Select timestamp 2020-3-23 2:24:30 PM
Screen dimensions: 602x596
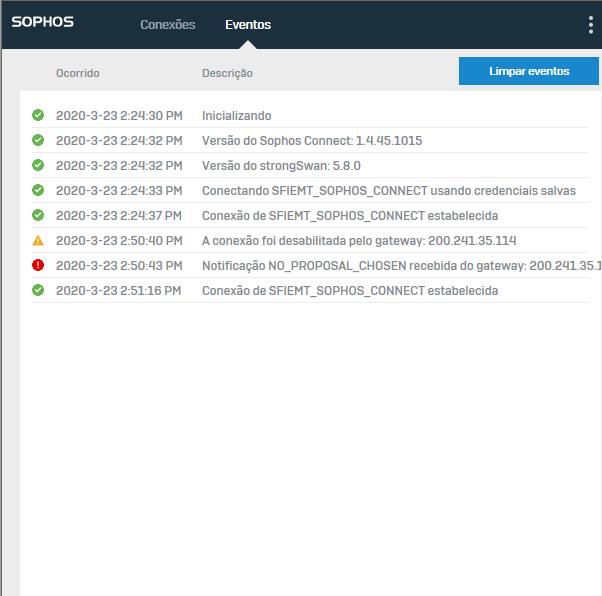pos(119,116)
